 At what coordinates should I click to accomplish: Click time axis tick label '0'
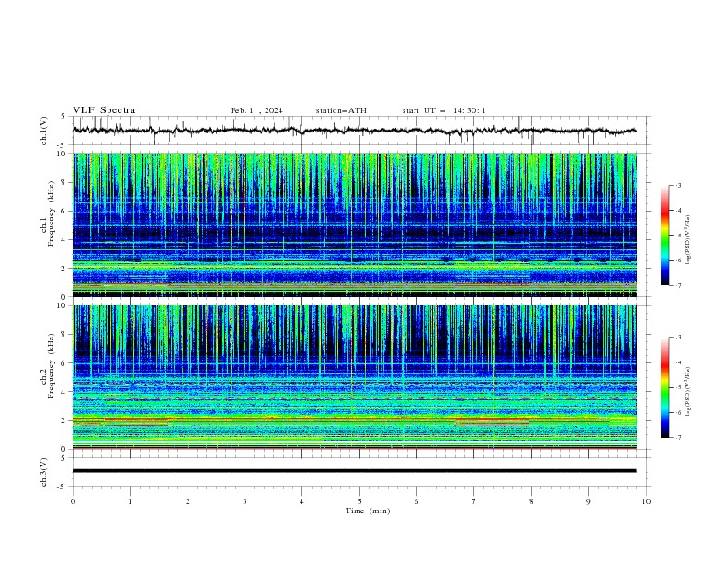(73, 501)
